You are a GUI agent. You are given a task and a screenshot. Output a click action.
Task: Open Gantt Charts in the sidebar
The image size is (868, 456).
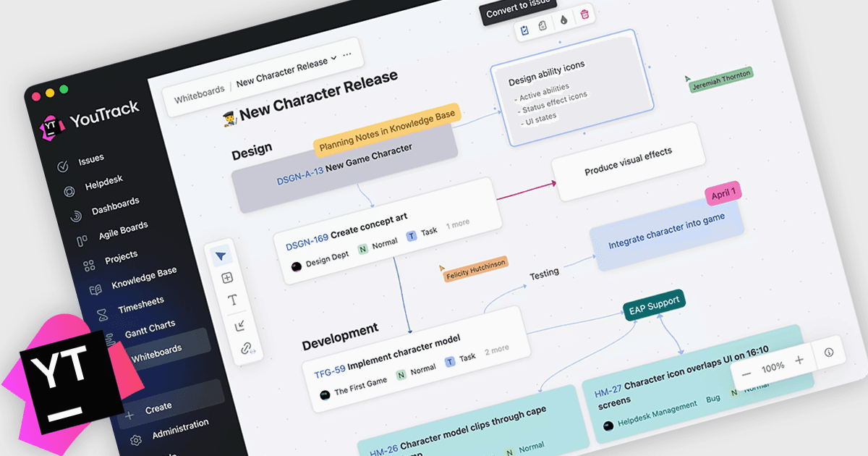140,330
